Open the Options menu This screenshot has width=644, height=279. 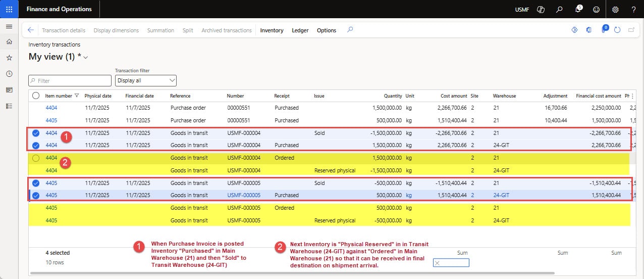tap(327, 30)
